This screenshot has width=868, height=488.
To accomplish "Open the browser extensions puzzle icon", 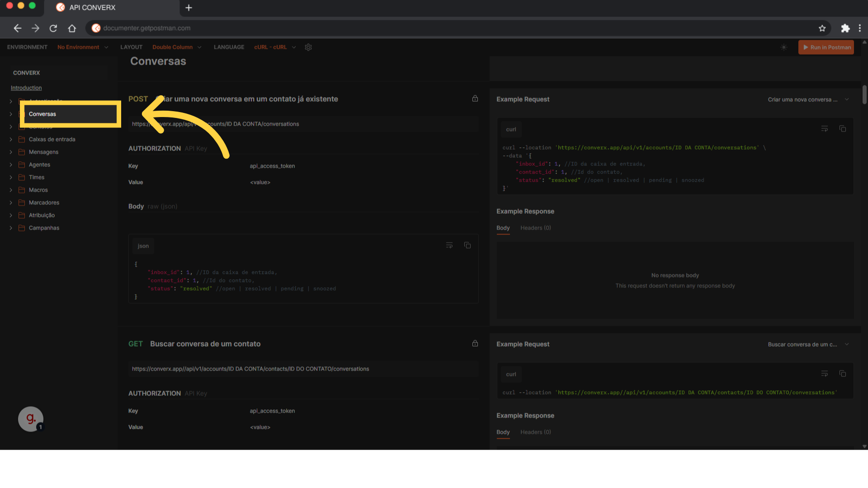I will (845, 28).
